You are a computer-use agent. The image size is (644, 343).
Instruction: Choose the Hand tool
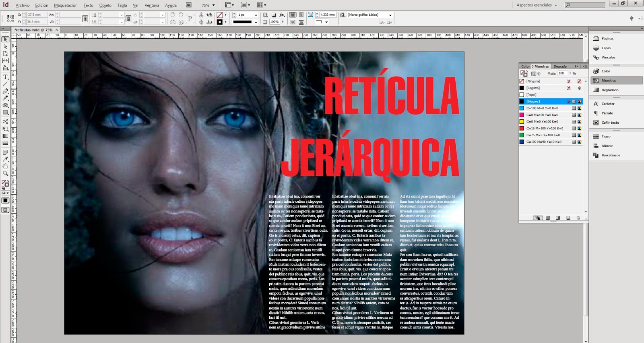[5, 166]
